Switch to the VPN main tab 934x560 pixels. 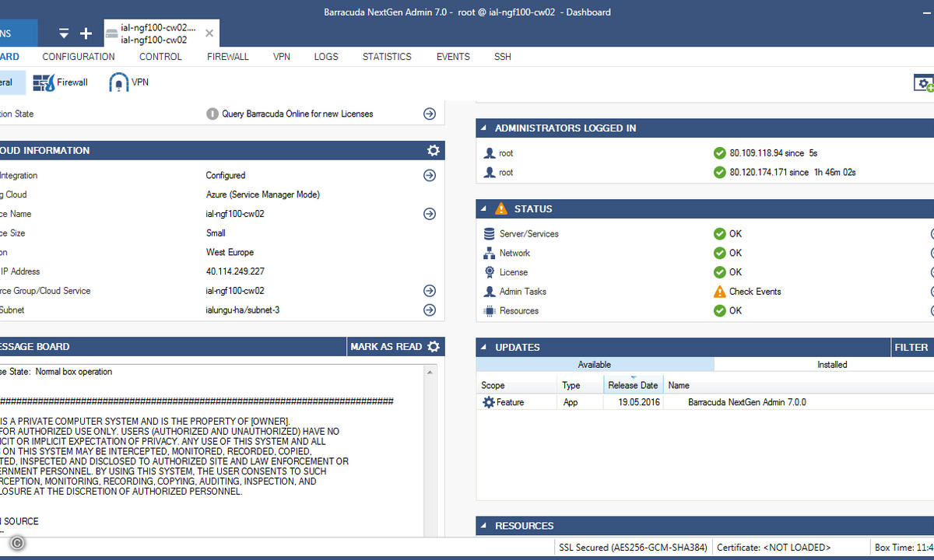[282, 57]
